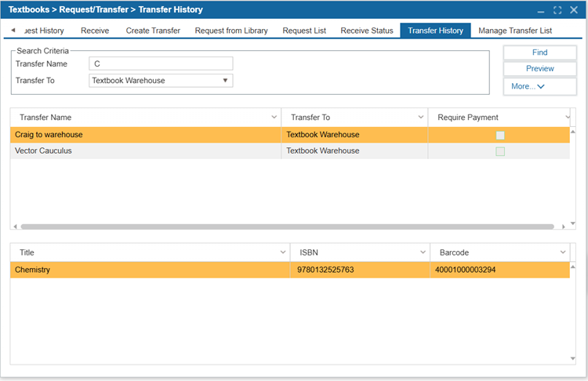Image resolution: width=588 pixels, height=381 pixels.
Task: Click into the Transfer Name input field
Action: [161, 63]
